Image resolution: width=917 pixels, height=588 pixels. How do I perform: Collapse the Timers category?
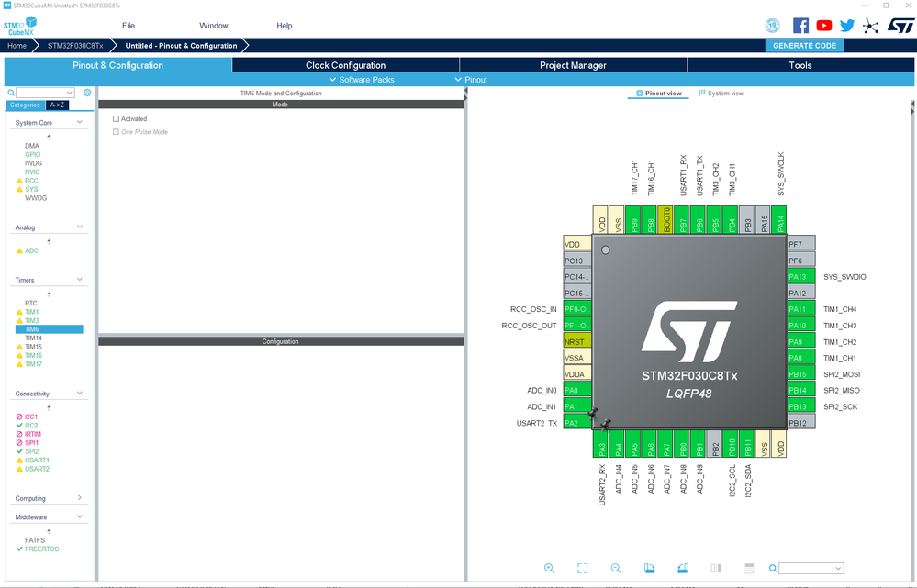(x=80, y=280)
